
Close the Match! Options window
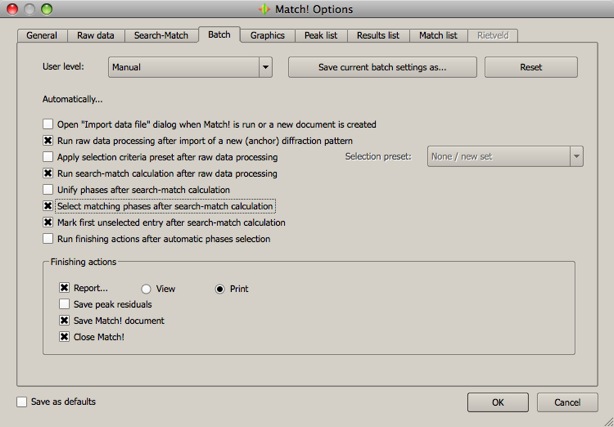coord(13,9)
